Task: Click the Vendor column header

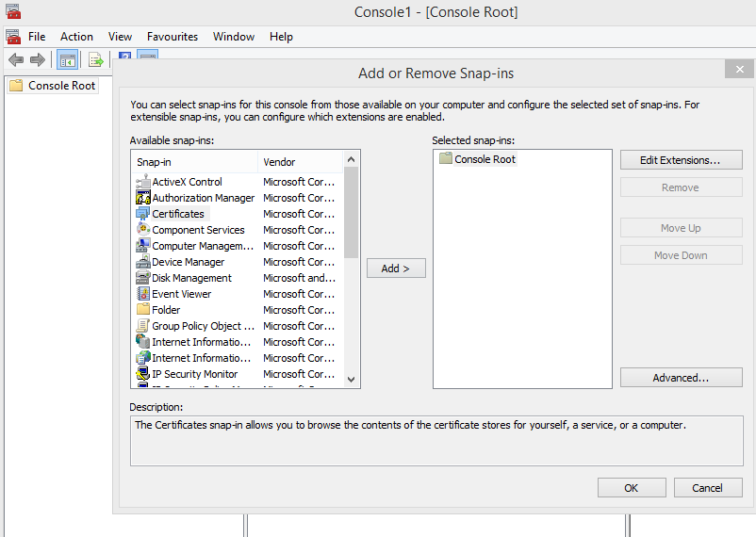Action: pos(279,162)
